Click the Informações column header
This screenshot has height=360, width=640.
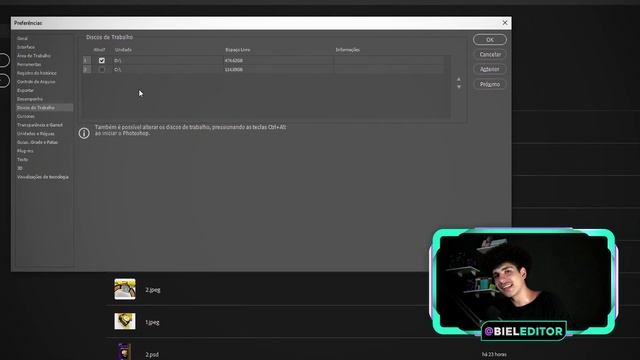348,50
